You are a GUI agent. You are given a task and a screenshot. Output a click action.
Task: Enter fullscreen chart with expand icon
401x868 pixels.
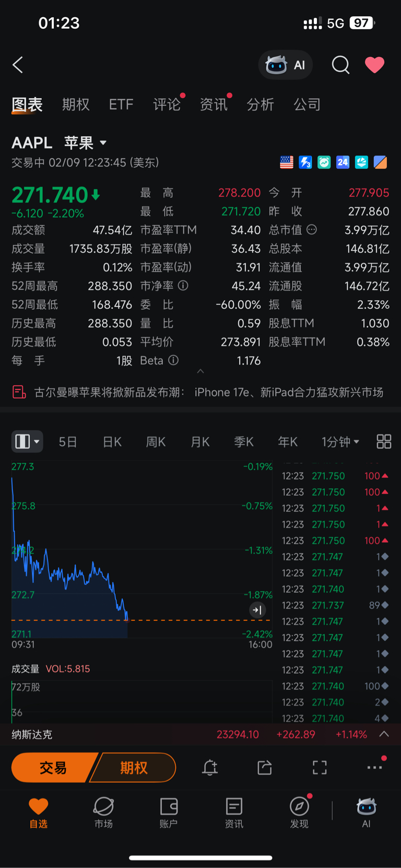pyautogui.click(x=320, y=768)
